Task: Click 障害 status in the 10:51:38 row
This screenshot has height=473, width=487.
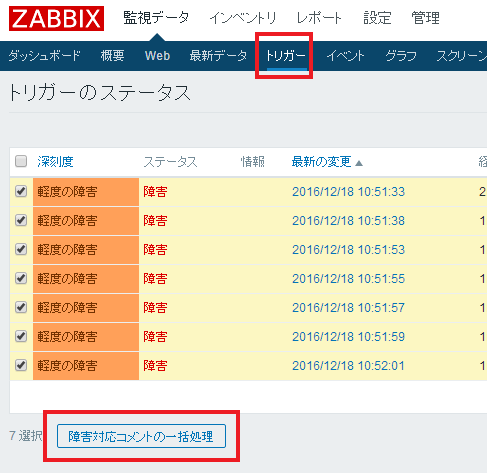Action: [x=155, y=221]
